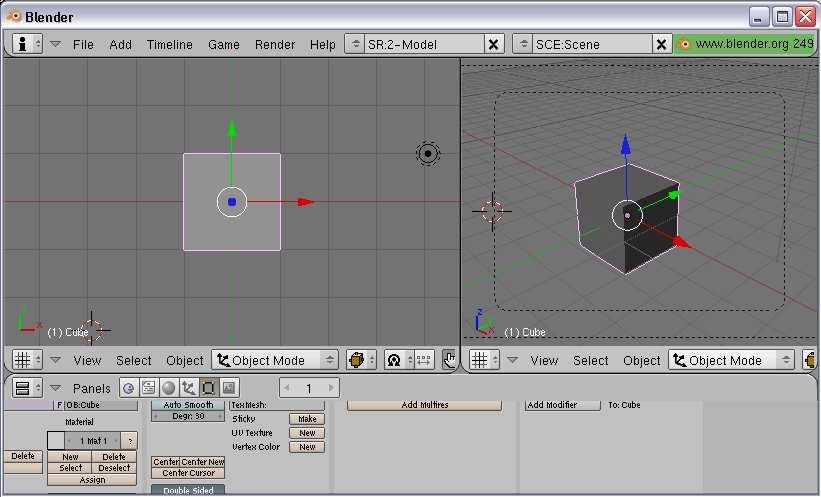Switch to Editing context square icon
Viewport: 821px width, 497px height.
coord(208,388)
